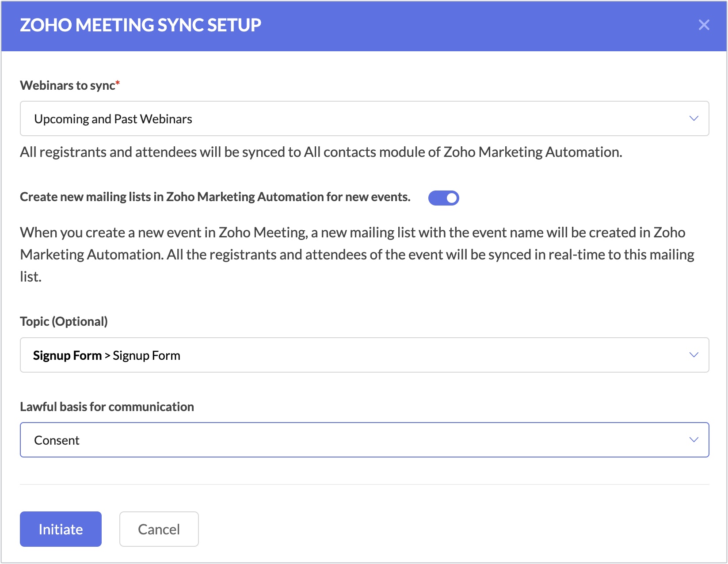Close the Zoho Meeting Sync Setup dialog
The width and height of the screenshot is (728, 564).
click(704, 25)
